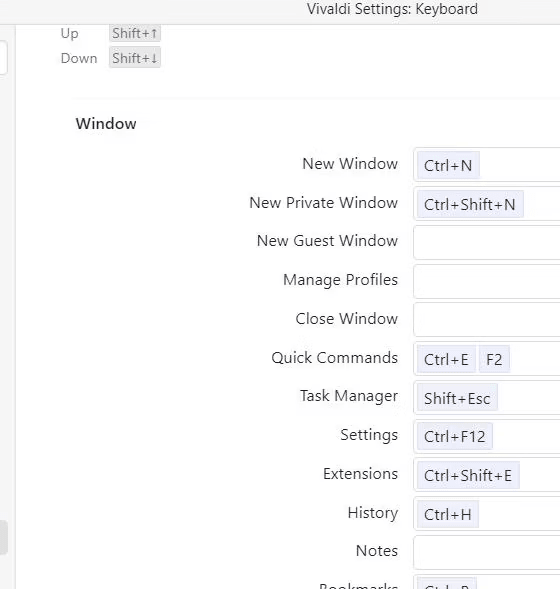Click the New Private Window shortcut field
Image resolution: width=560 pixels, height=589 pixels.
pyautogui.click(x=487, y=204)
